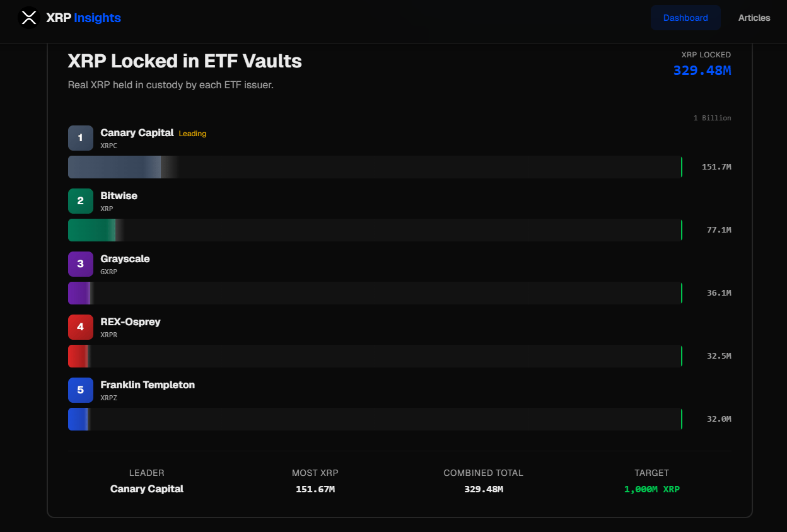Click the Bitwise 77.1M value label
This screenshot has height=532, width=787.
(718, 229)
